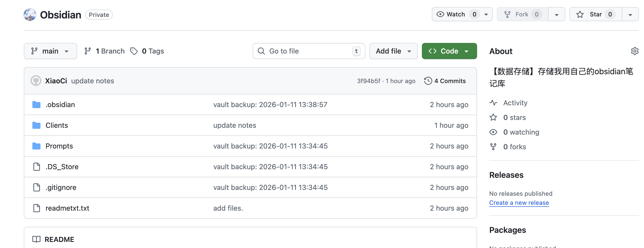644x248 pixels.
Task: Open the star lists dropdown arrow
Action: 630,14
